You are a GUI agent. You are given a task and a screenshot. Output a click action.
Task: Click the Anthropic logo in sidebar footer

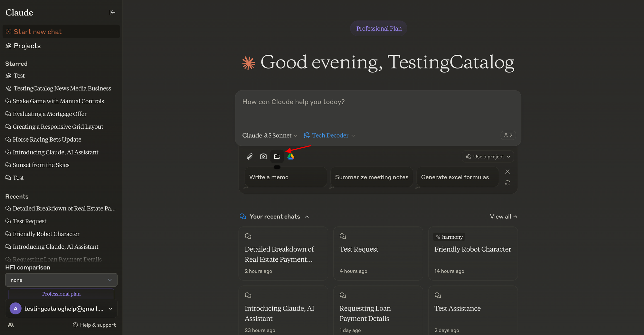11,325
